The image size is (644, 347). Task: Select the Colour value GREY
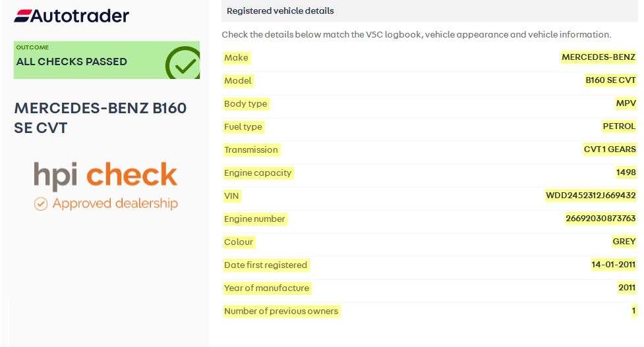624,242
